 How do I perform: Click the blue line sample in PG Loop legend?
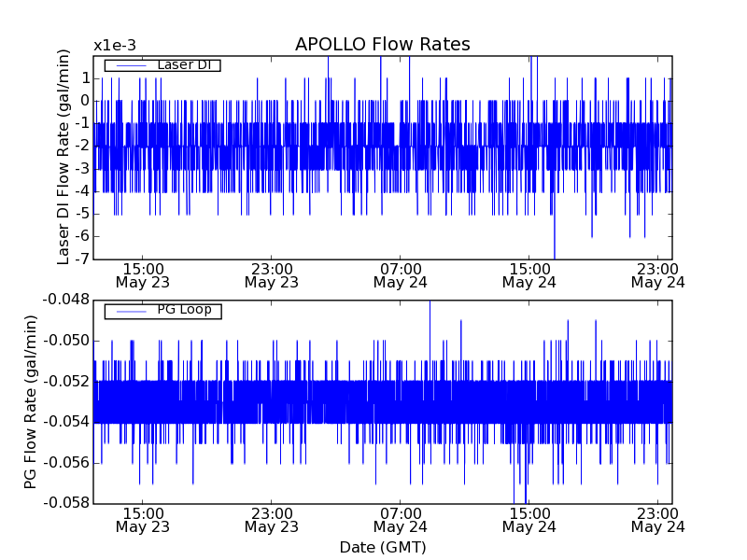[x=130, y=311]
